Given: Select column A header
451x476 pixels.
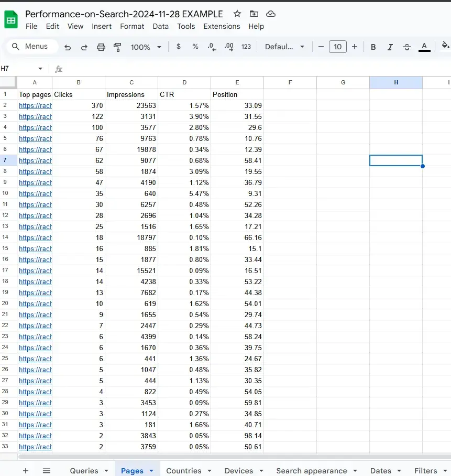Looking at the screenshot, I should point(35,83).
